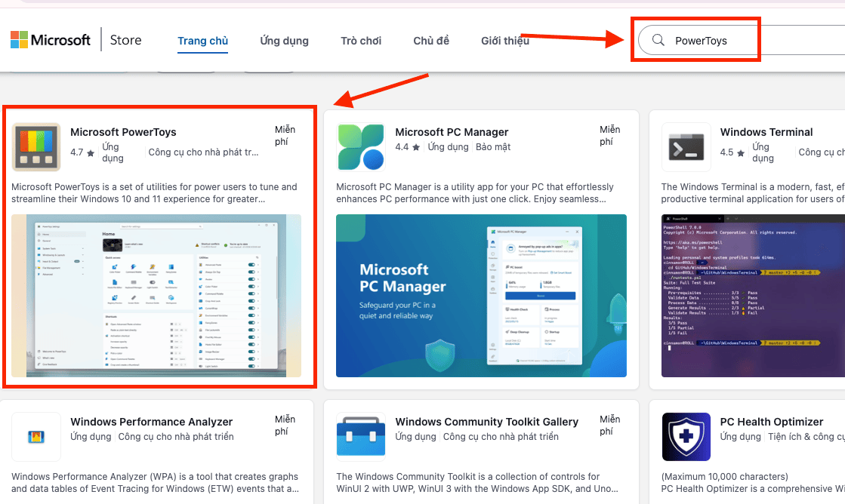This screenshot has width=845, height=504.
Task: Click the Microsoft logo in header
Action: pyautogui.click(x=50, y=40)
